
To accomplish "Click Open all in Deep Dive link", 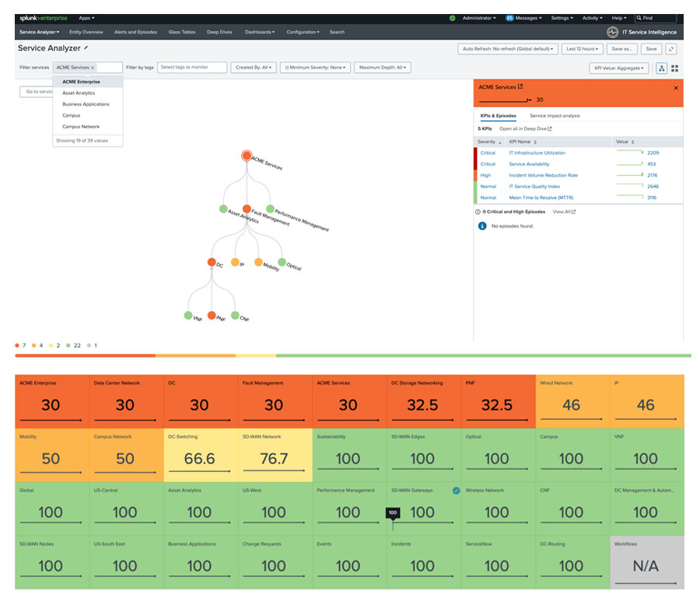I will (x=526, y=128).
